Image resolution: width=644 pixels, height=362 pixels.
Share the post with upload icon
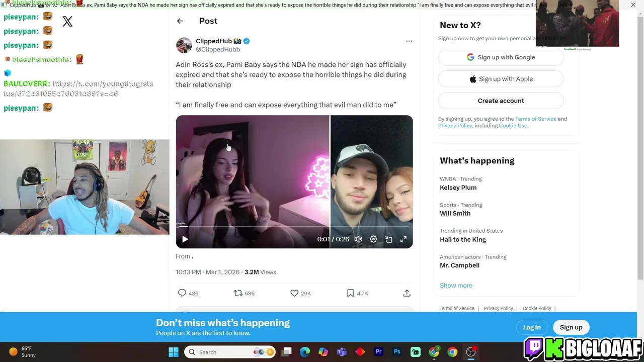(407, 293)
